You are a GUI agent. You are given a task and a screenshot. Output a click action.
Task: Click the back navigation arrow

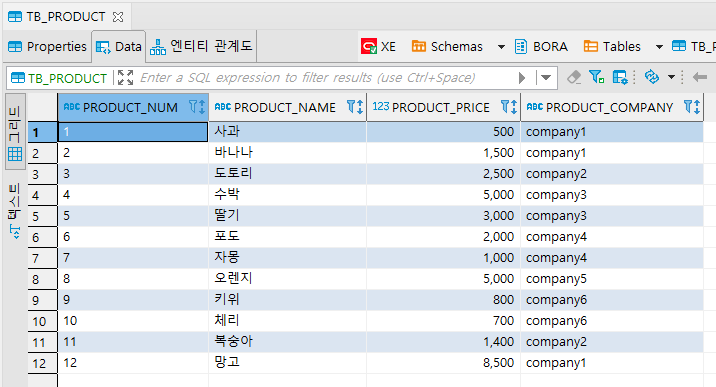[699, 78]
